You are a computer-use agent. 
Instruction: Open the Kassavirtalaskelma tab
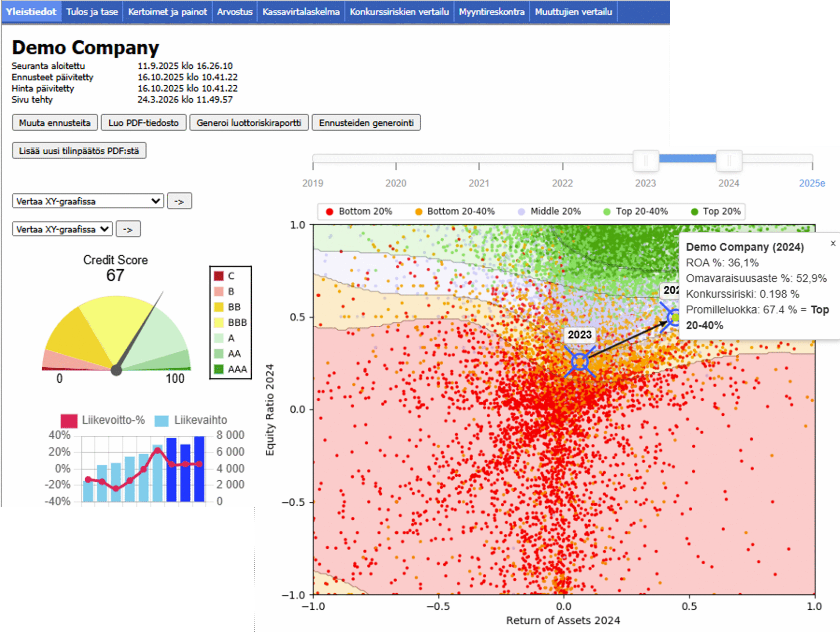(x=301, y=11)
